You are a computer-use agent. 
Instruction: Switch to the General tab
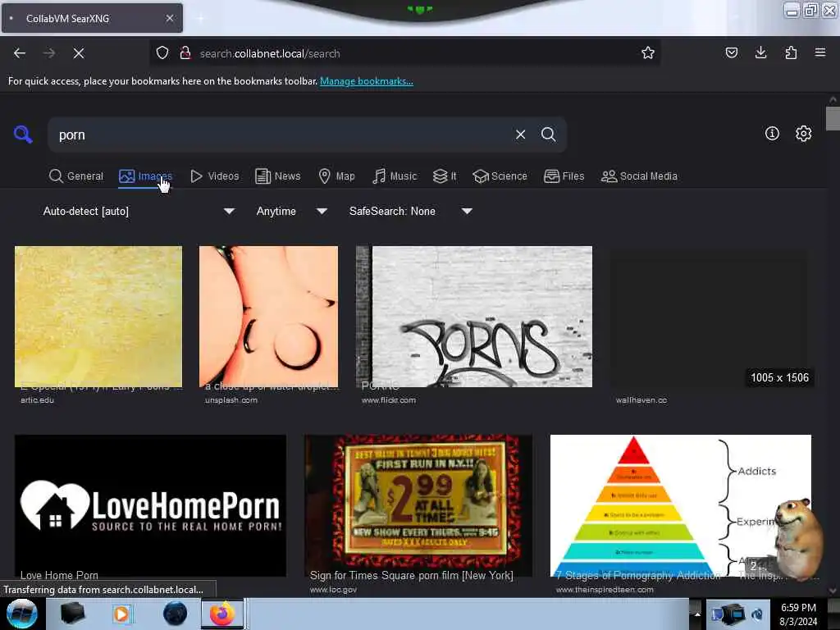[x=75, y=176]
